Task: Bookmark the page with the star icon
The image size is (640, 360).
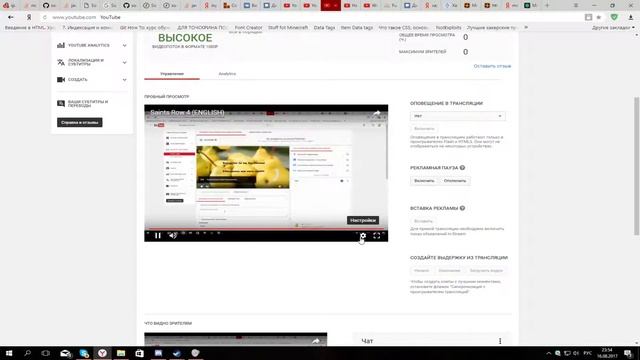Action: click(x=599, y=17)
